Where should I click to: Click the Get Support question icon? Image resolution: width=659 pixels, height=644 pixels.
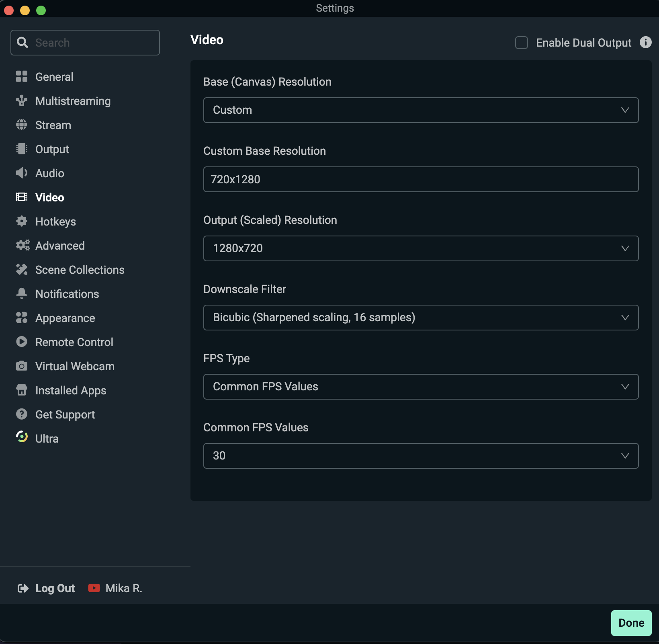[x=22, y=414]
